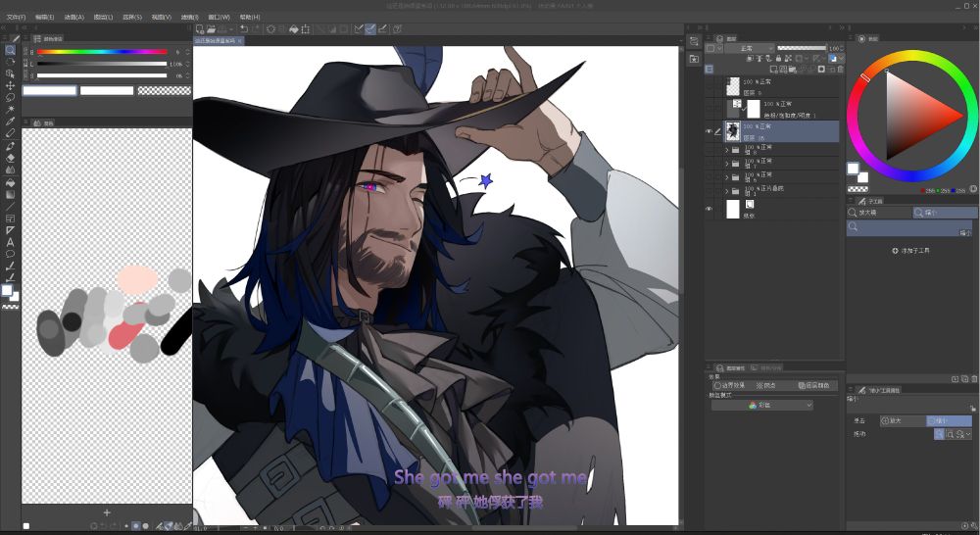Toggle the border effect button in Layer Property
The height and width of the screenshot is (535, 980).
730,385
